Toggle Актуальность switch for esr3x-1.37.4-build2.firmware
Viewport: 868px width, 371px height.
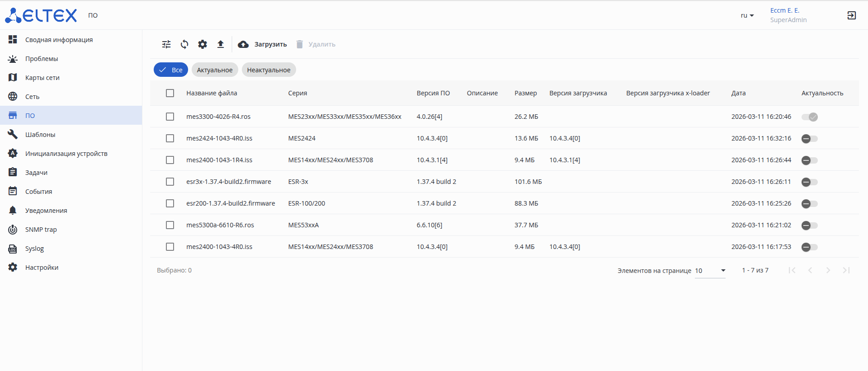coord(809,182)
